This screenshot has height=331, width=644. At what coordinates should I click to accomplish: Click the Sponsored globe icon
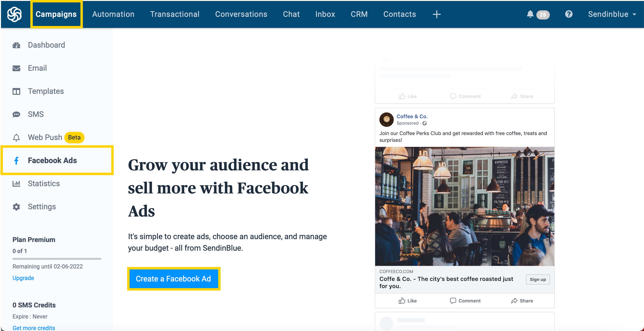pyautogui.click(x=425, y=123)
